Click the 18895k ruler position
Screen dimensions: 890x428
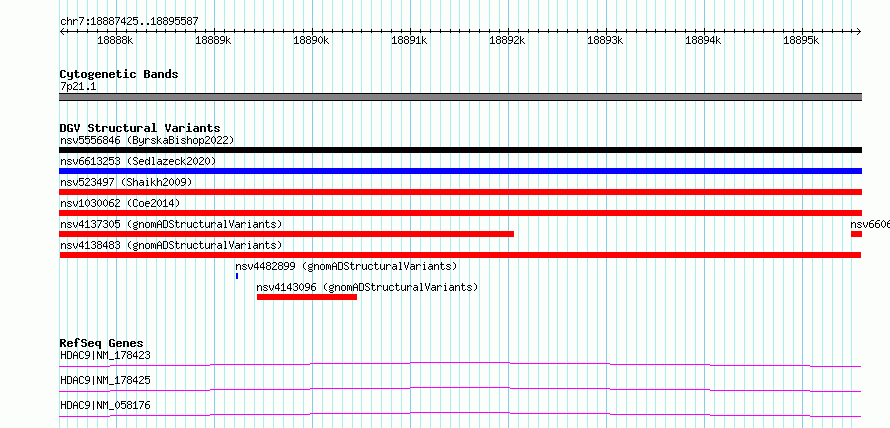click(x=801, y=40)
